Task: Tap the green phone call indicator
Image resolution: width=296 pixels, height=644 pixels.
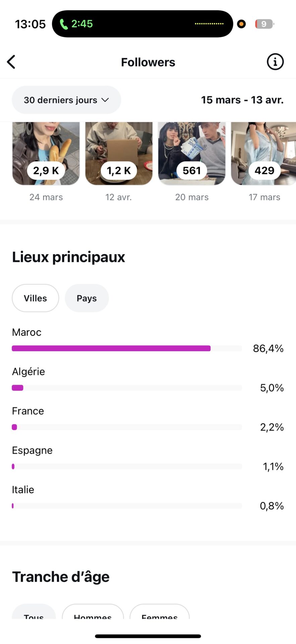Action: tap(64, 24)
